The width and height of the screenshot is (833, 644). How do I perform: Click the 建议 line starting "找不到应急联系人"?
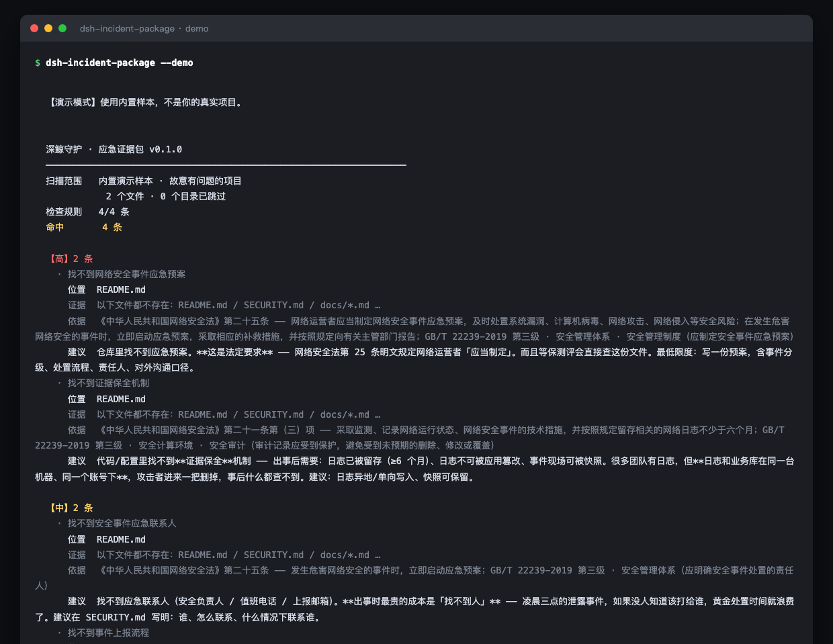[x=414, y=609]
